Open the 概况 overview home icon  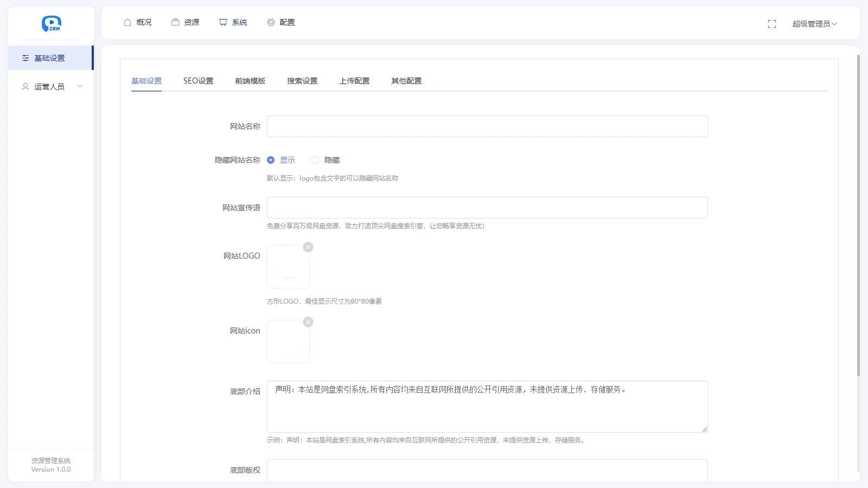127,22
